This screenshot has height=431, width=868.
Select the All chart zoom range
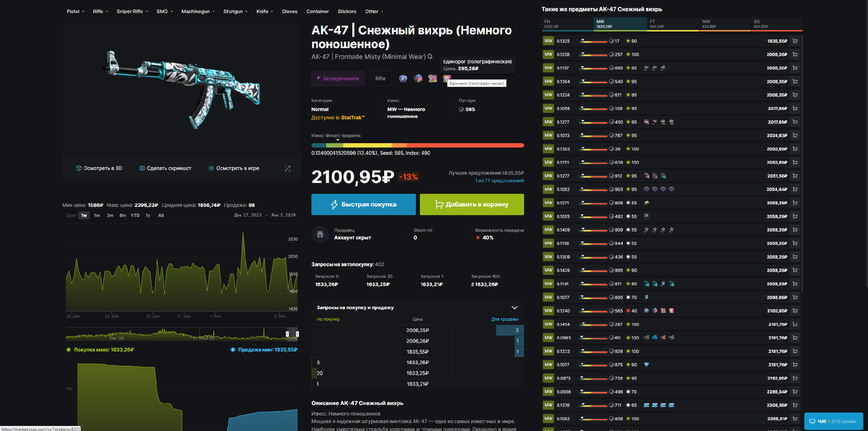coord(161,215)
